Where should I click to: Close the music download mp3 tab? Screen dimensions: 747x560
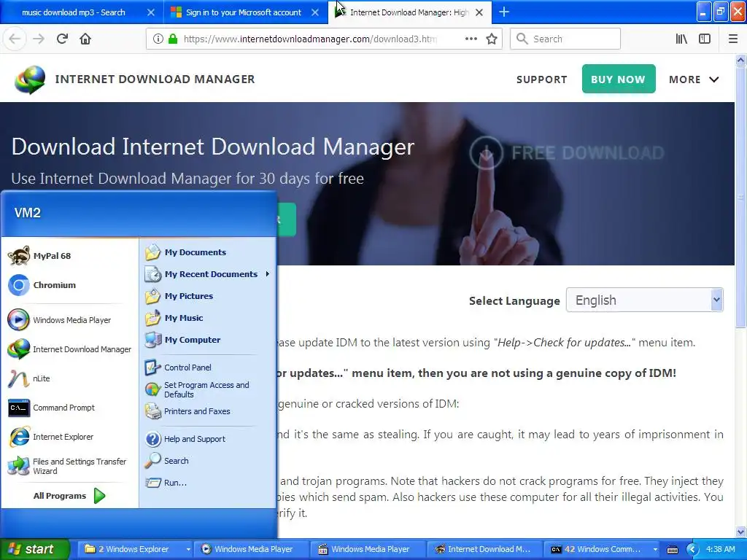(x=150, y=13)
